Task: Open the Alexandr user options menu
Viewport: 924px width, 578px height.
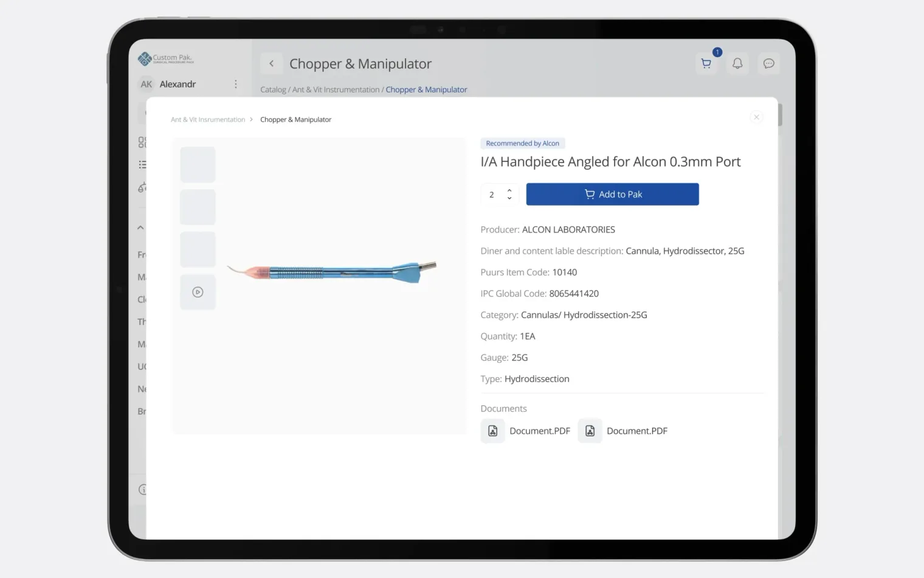Action: pyautogui.click(x=236, y=84)
